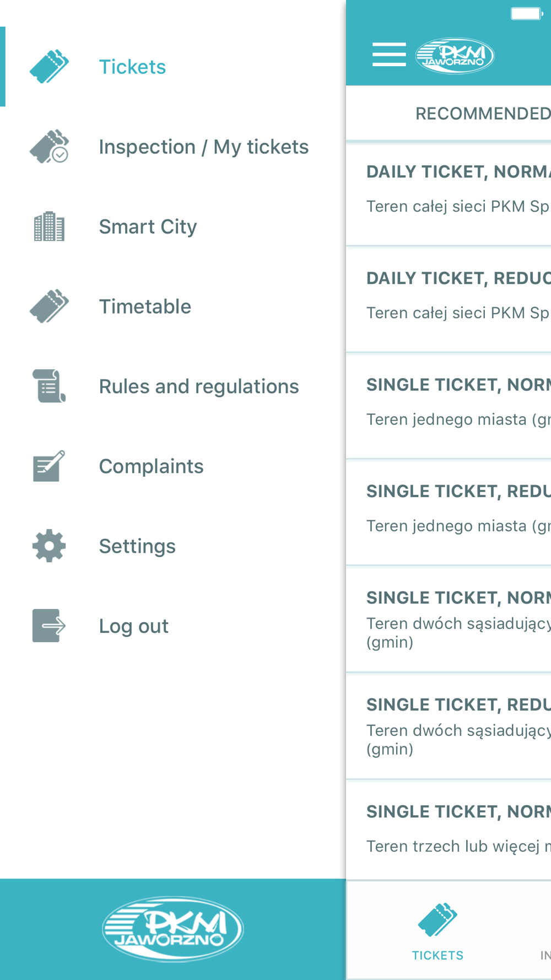Close menu with the hamburger icon
Viewport: 551px width, 980px height.
(389, 55)
